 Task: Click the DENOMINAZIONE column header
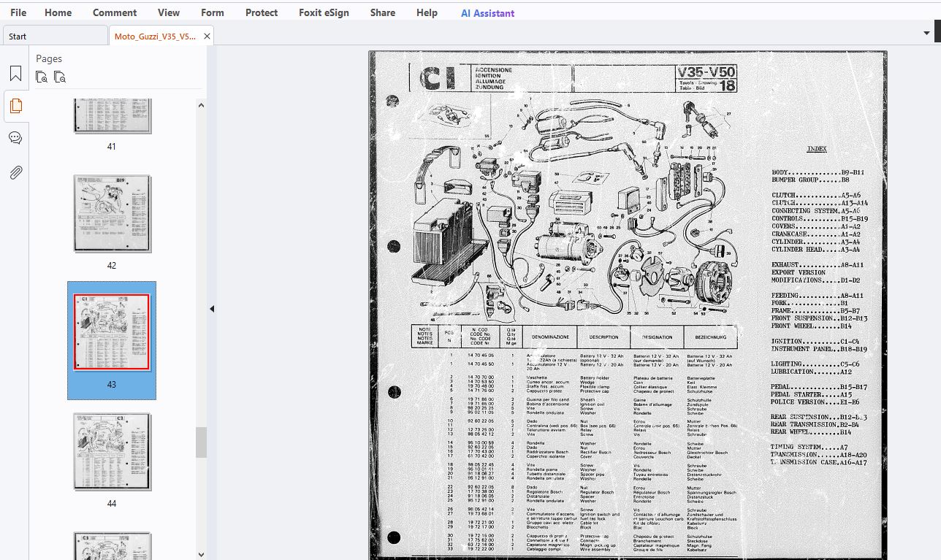click(x=549, y=337)
